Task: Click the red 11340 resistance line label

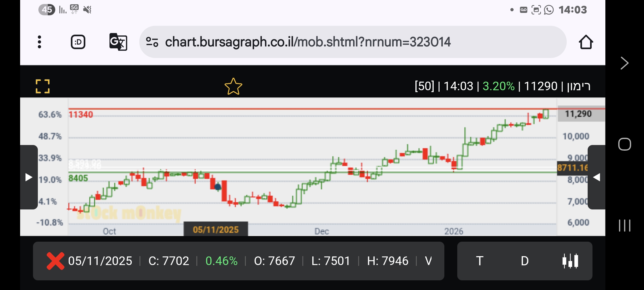Action: (x=81, y=115)
